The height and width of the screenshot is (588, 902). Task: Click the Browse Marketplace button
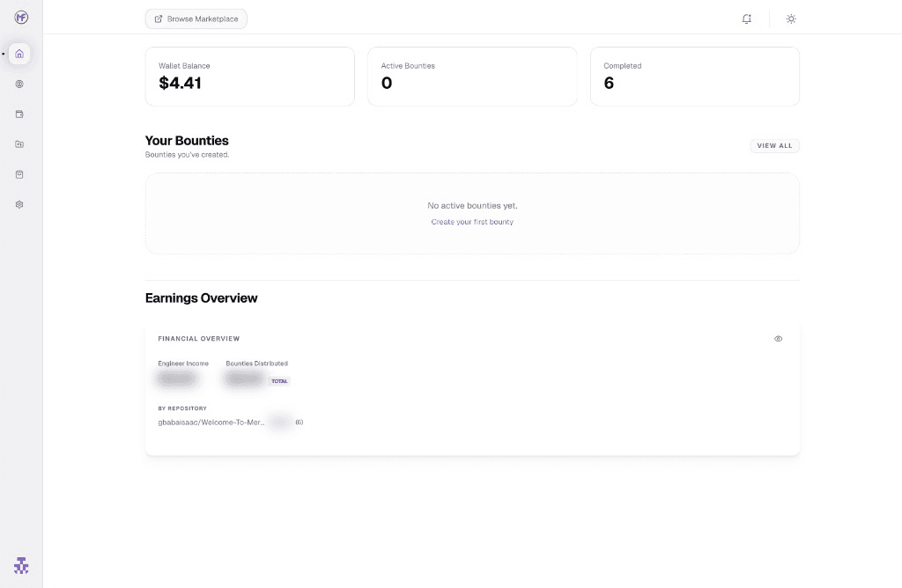coord(196,18)
